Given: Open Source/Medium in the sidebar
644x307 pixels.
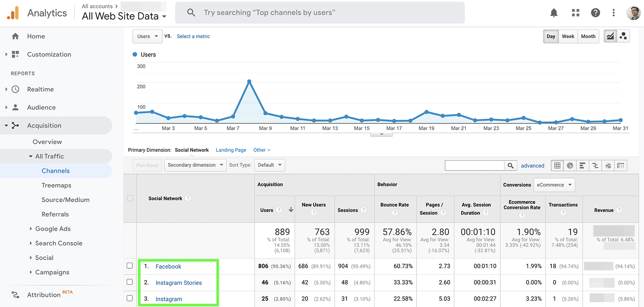Looking at the screenshot, I should click(66, 200).
